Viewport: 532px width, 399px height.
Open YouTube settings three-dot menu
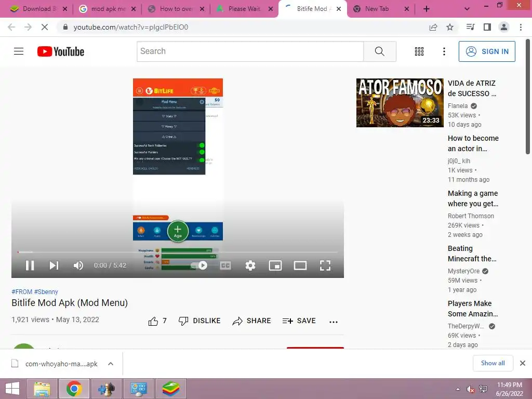[x=444, y=51]
